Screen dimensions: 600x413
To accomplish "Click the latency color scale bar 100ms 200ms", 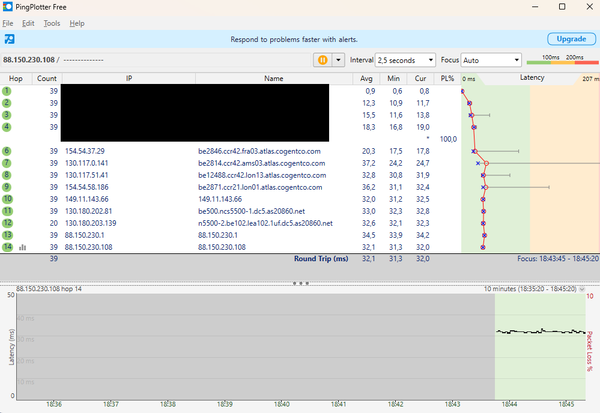I will [x=562, y=60].
